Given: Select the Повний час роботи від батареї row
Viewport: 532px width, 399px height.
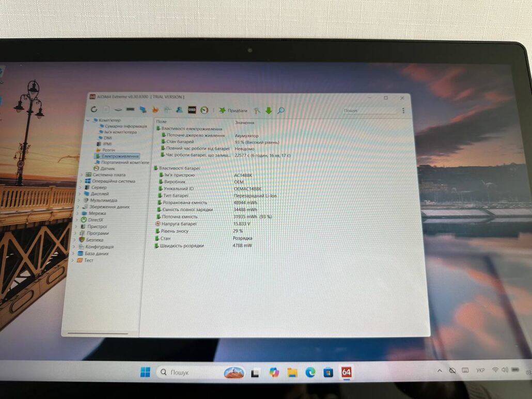Looking at the screenshot, I should [x=207, y=149].
